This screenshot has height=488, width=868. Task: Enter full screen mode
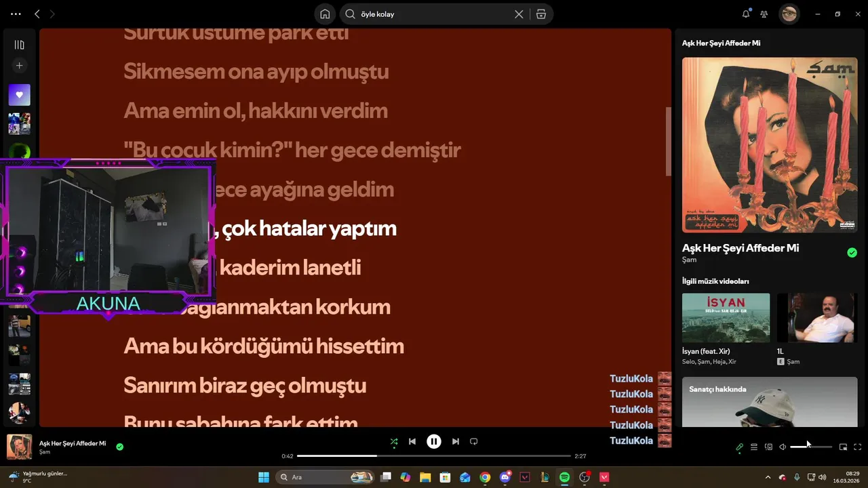click(x=858, y=447)
